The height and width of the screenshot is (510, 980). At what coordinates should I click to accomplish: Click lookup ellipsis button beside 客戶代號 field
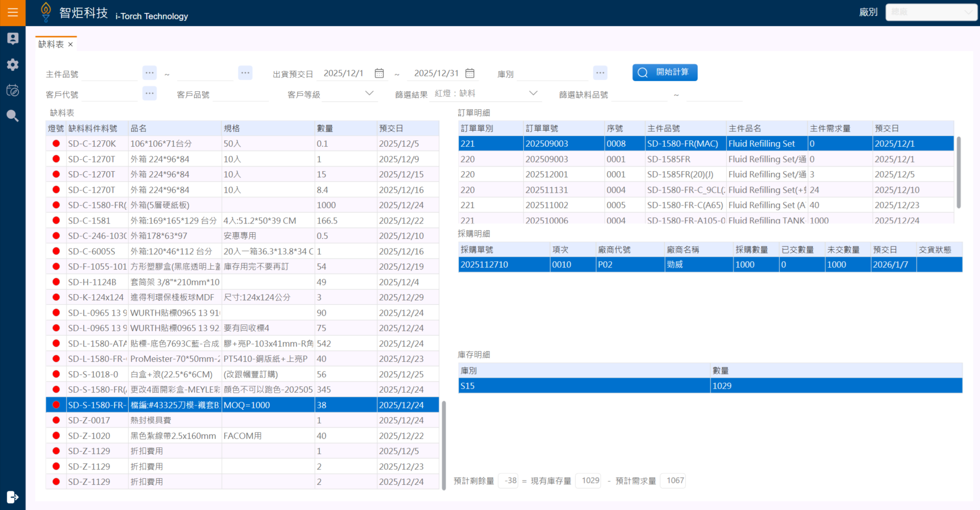(149, 93)
